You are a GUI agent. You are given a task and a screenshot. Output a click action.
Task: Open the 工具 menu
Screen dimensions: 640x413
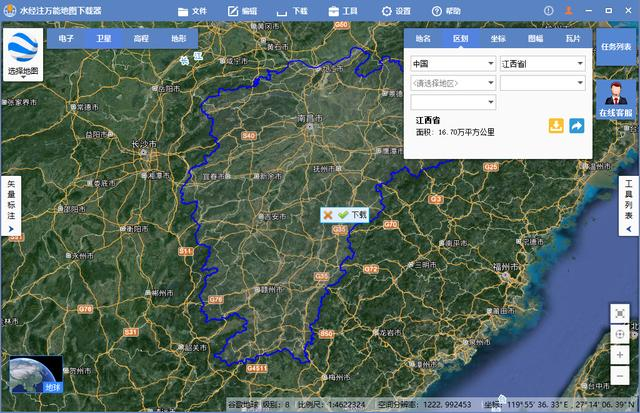343,11
